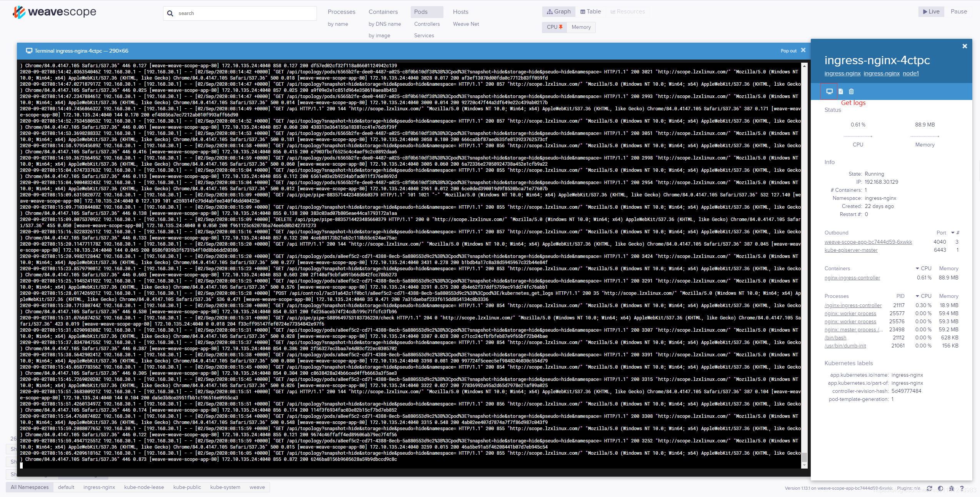Click the attach terminal monitor icon
980x497 pixels.
tap(829, 91)
